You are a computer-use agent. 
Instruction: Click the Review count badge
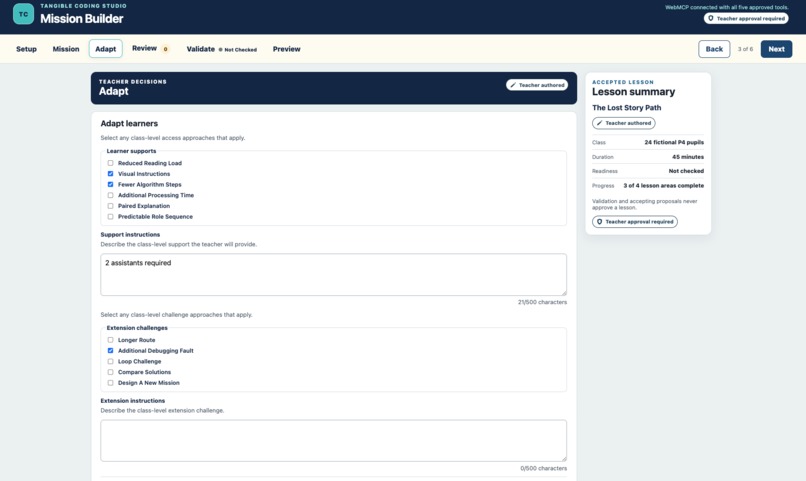coord(165,49)
